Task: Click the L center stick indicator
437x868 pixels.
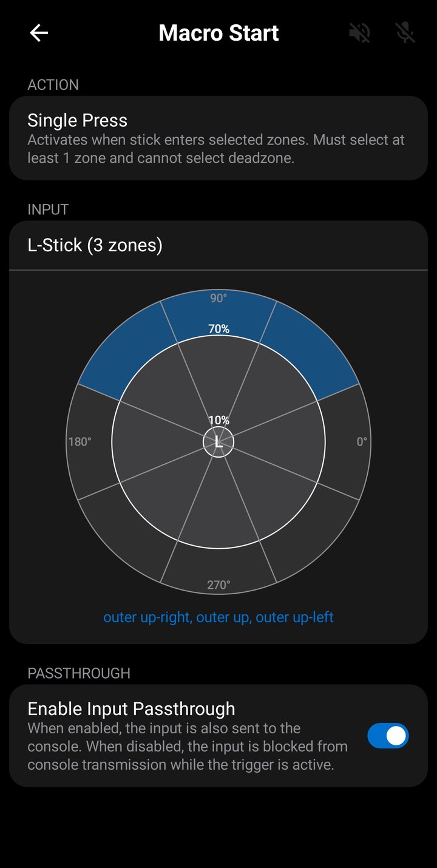Action: pos(218,443)
